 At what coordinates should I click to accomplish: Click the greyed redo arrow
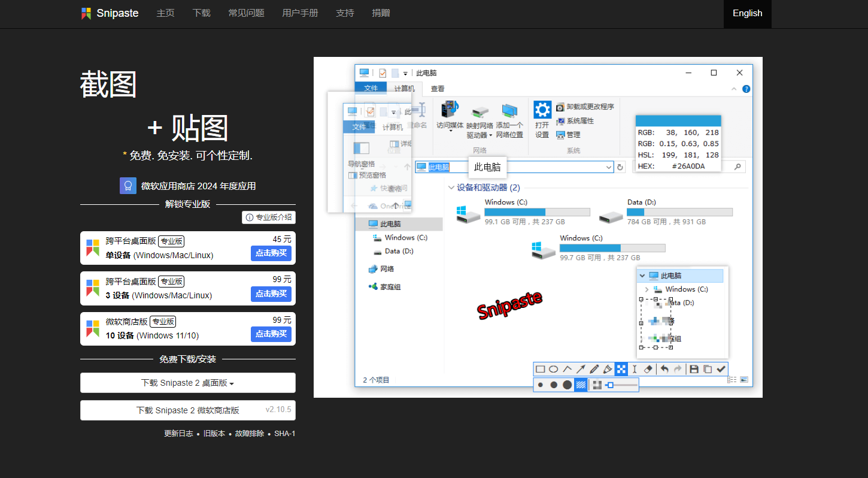pyautogui.click(x=678, y=369)
